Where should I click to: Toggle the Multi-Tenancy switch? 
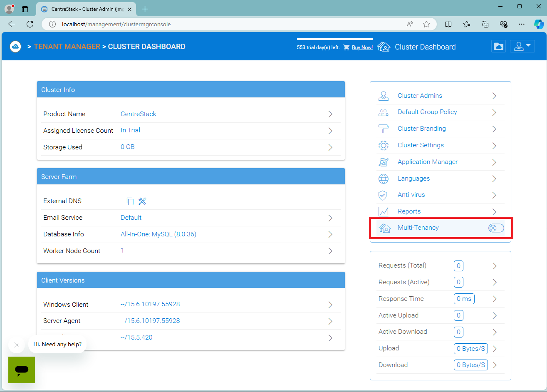[496, 228]
